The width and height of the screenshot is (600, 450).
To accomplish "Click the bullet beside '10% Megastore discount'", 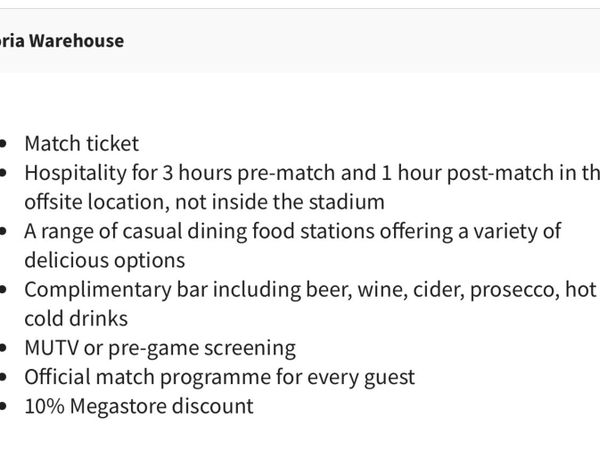I will click(x=7, y=406).
